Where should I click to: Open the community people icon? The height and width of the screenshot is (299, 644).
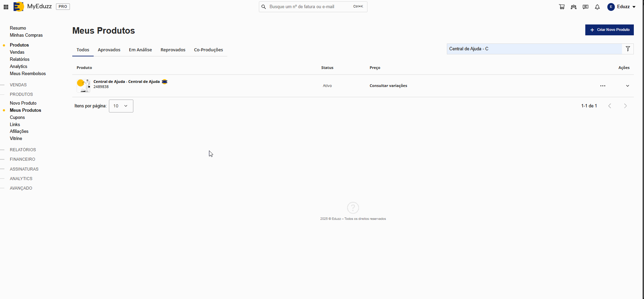(573, 7)
